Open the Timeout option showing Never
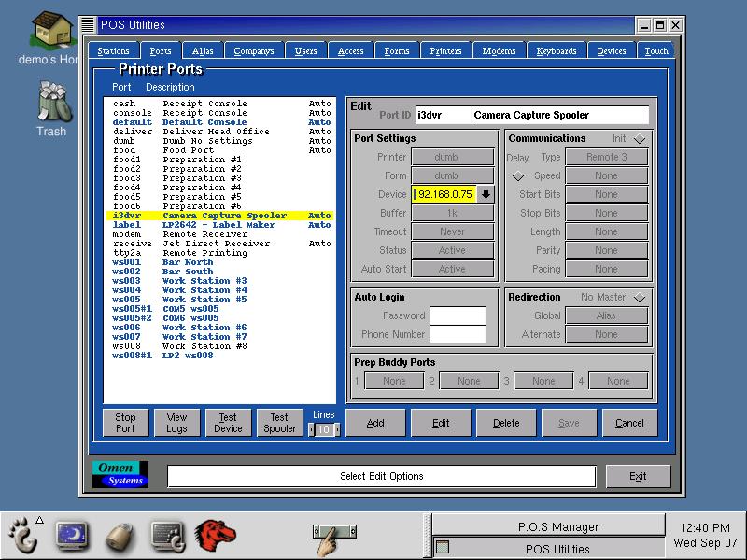This screenshot has height=560, width=747. 453,231
